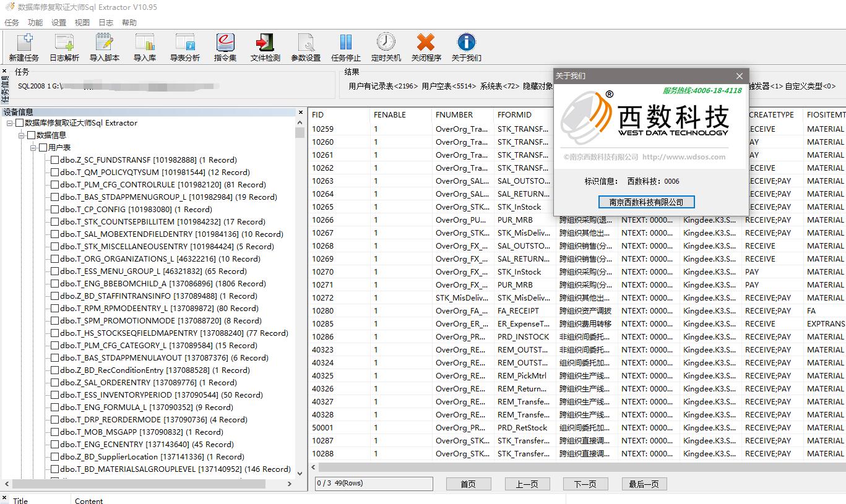Check dbo.T_PLM_CFG_CONTROLRULE table checkbox
Viewport: 846px width, 504px height.
[54, 185]
